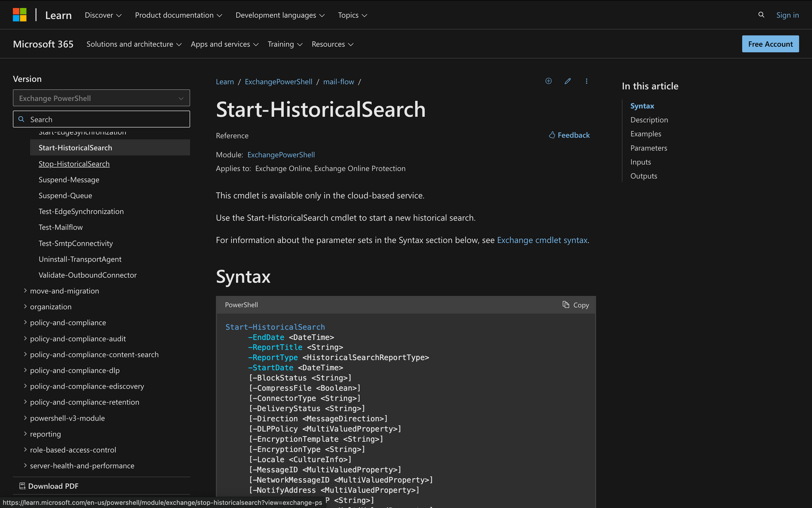Focus the sidebar Search field

(x=101, y=119)
